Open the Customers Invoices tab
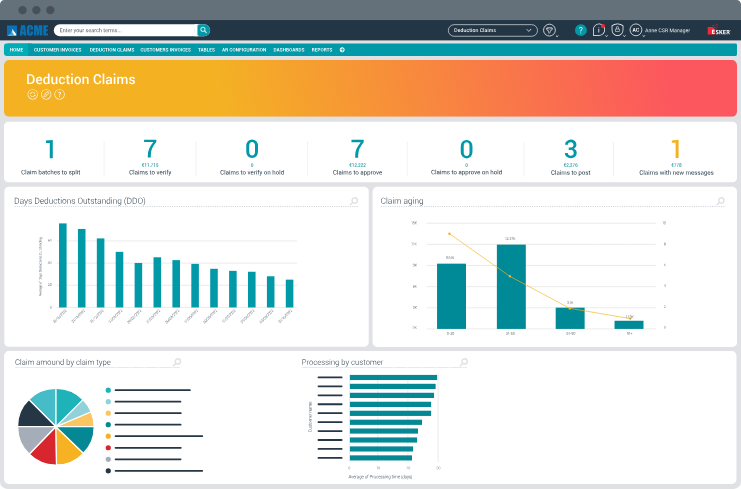 click(x=165, y=50)
